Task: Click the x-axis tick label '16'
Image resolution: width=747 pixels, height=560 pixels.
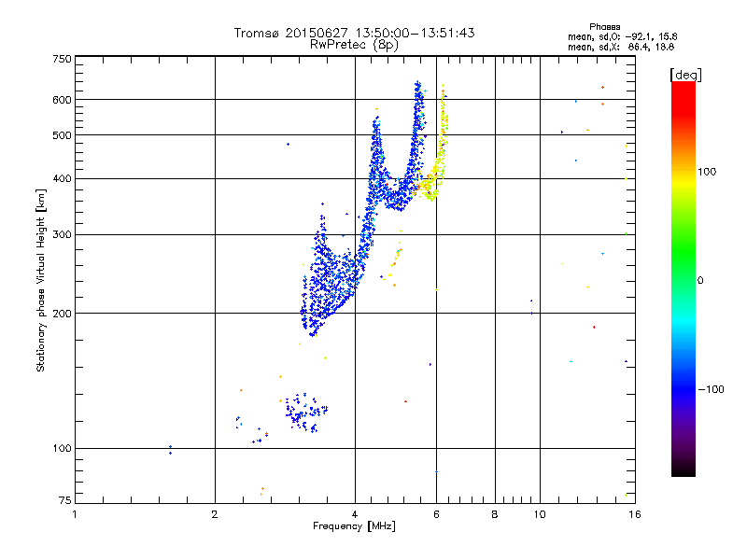Action: point(635,514)
